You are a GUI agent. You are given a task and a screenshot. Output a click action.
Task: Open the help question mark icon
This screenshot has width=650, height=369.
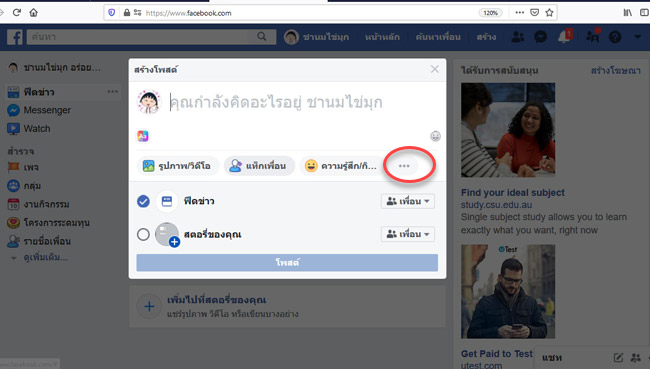tap(615, 37)
